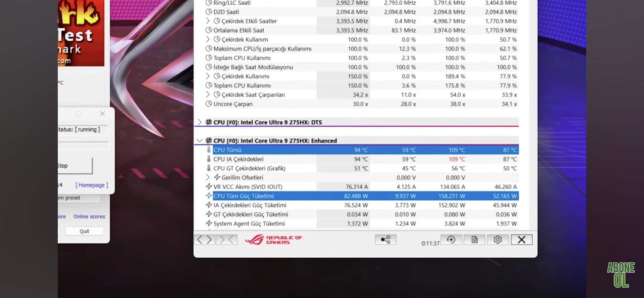Reset sensor min/max with the clock icon
The image size is (644, 298).
point(451,240)
